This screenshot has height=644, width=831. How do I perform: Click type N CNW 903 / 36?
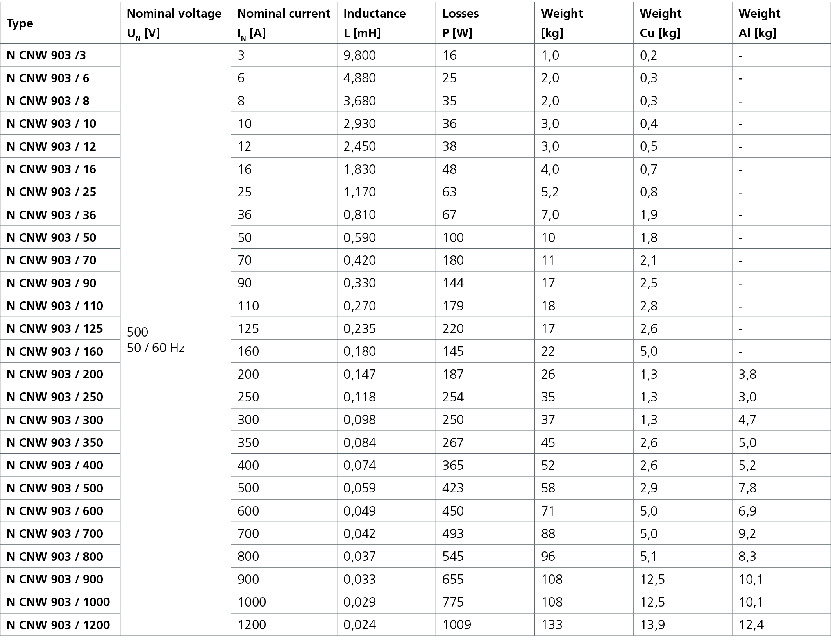(x=51, y=215)
